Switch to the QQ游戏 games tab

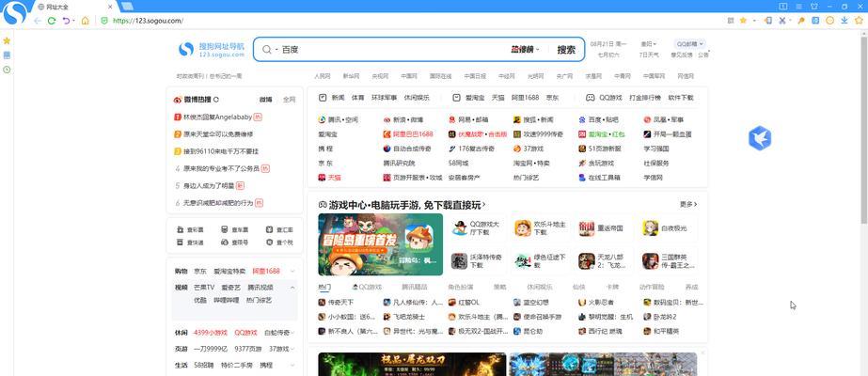[367, 287]
